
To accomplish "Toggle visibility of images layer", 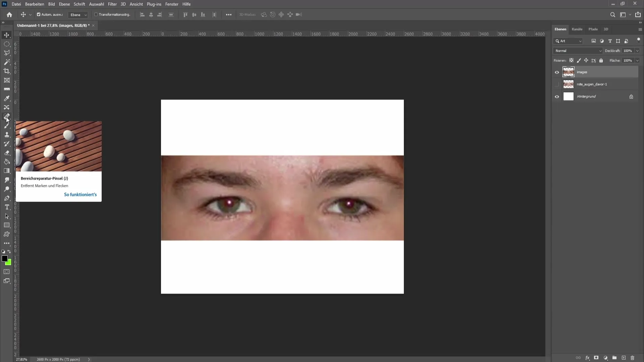I will click(556, 72).
